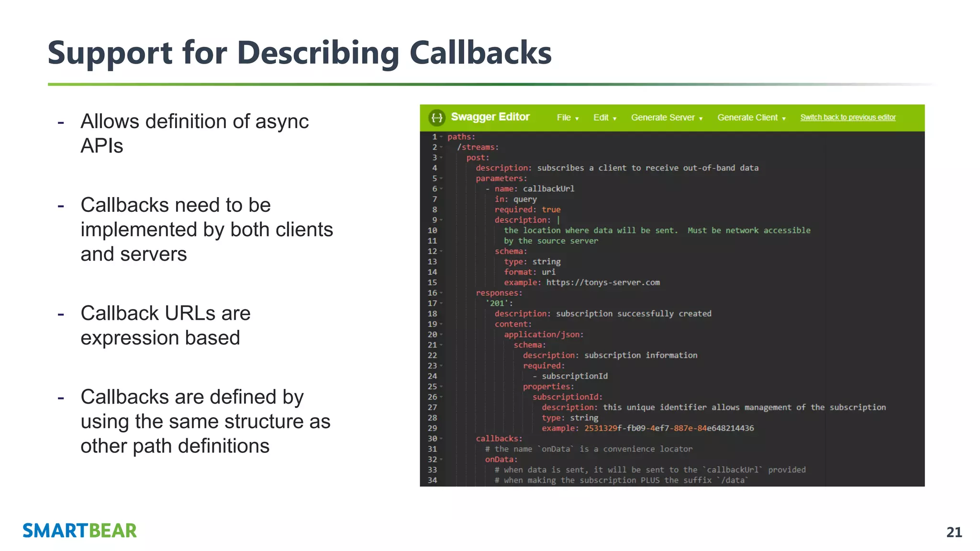
Task: Click the bullet 'Callback URLs are expression based'
Action: tap(166, 326)
